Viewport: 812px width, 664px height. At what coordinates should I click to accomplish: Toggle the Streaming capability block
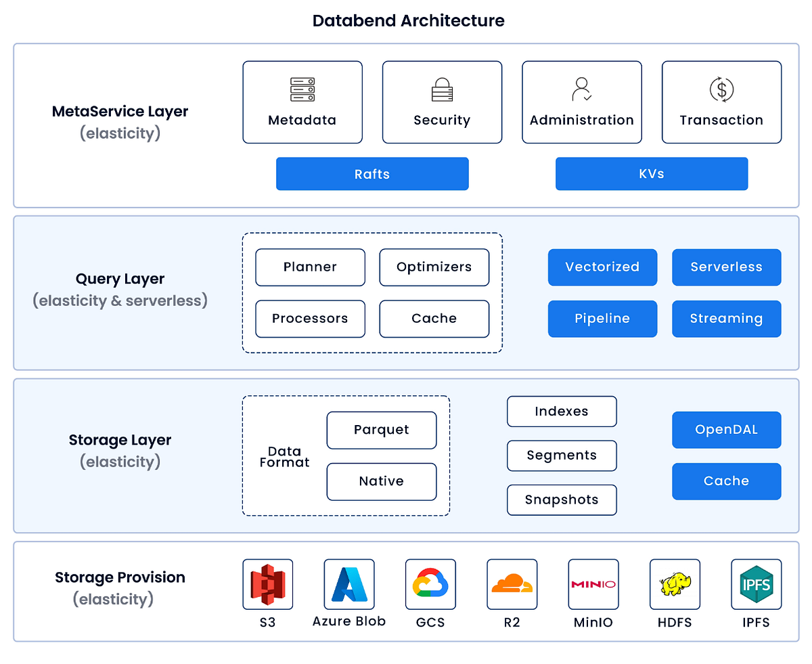tap(726, 318)
